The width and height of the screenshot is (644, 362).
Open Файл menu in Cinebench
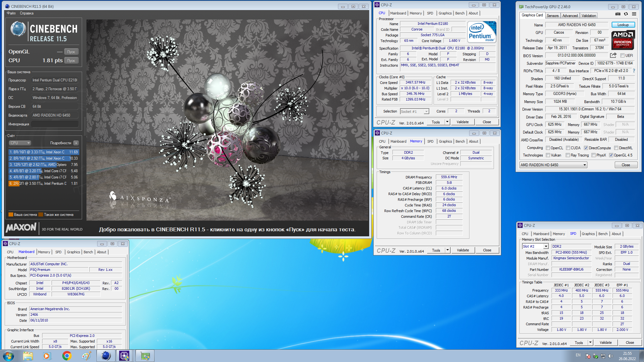(11, 13)
